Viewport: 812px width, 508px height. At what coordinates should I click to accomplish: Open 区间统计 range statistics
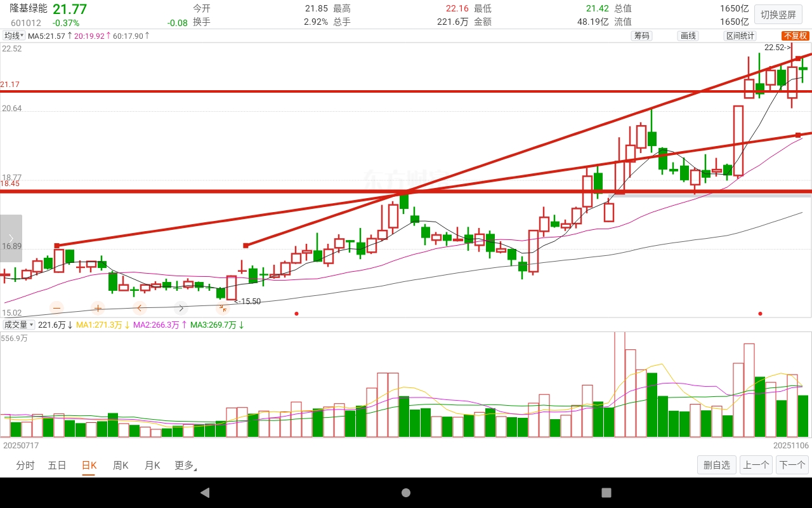pyautogui.click(x=740, y=36)
